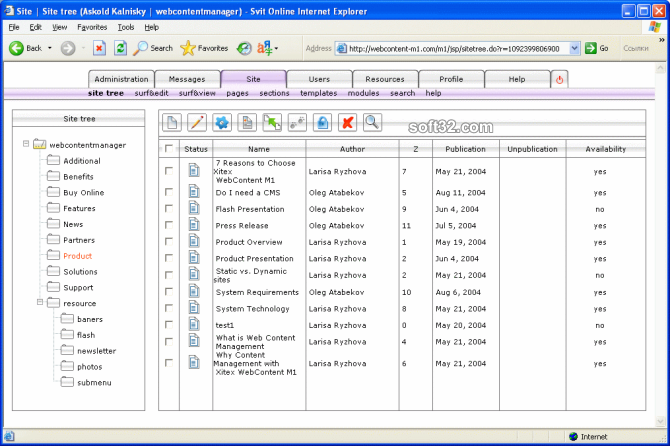Click the faded dots icon in toolbar

[x=297, y=123]
